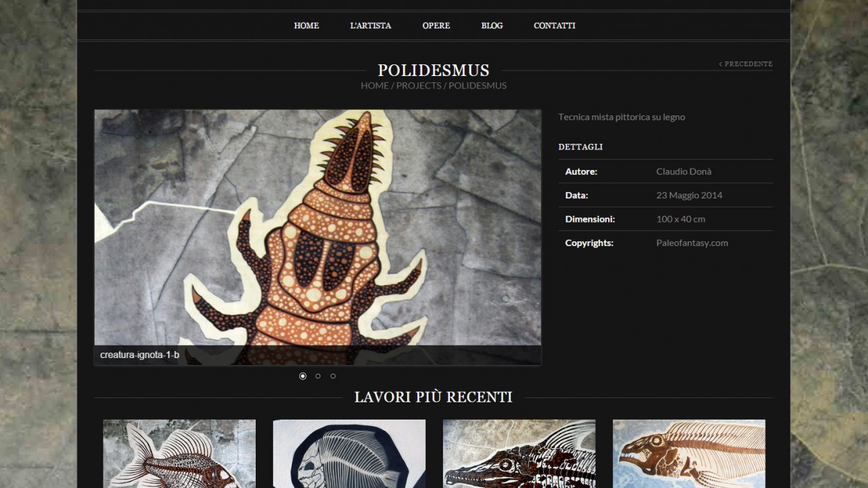Click the HOME breadcrumb link
The image size is (868, 488).
375,86
